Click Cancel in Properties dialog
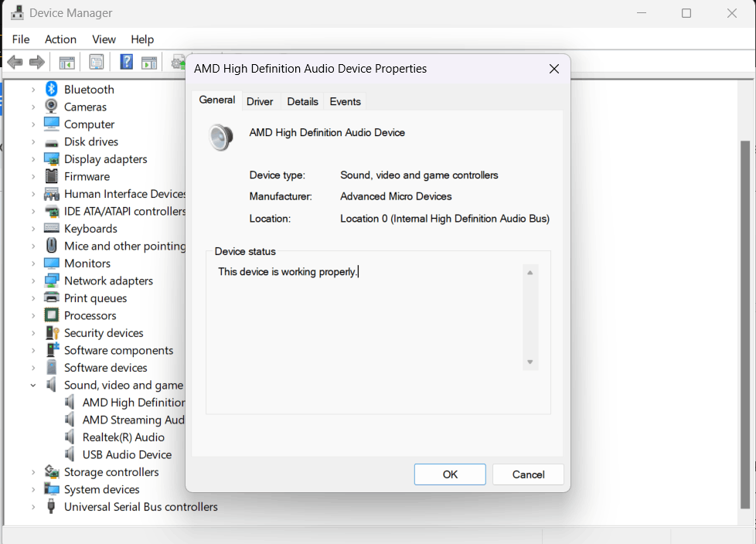 [529, 474]
